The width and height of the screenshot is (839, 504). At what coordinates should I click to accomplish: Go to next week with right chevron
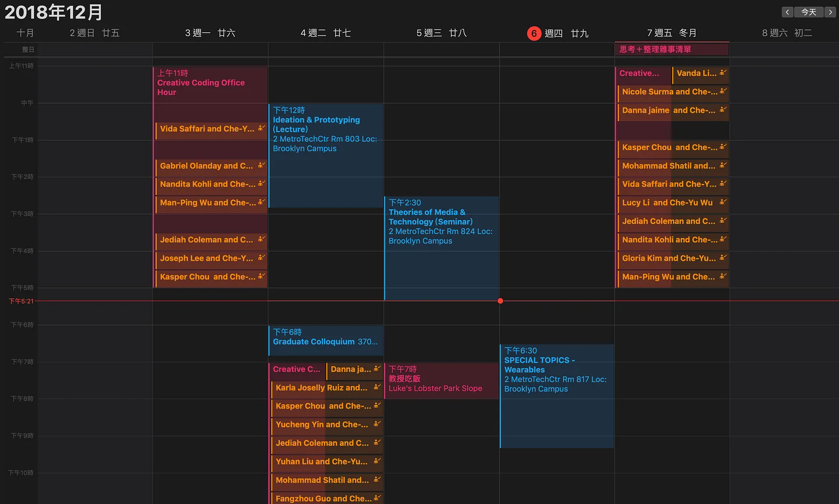click(x=830, y=12)
